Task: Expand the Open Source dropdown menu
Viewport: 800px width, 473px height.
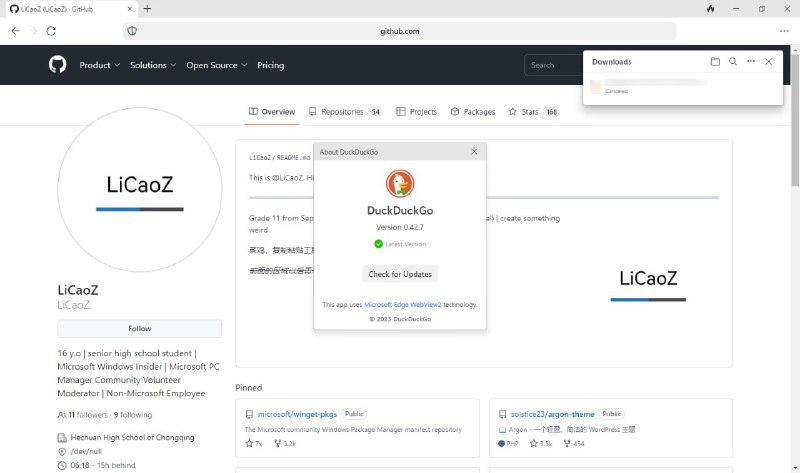Action: 216,65
